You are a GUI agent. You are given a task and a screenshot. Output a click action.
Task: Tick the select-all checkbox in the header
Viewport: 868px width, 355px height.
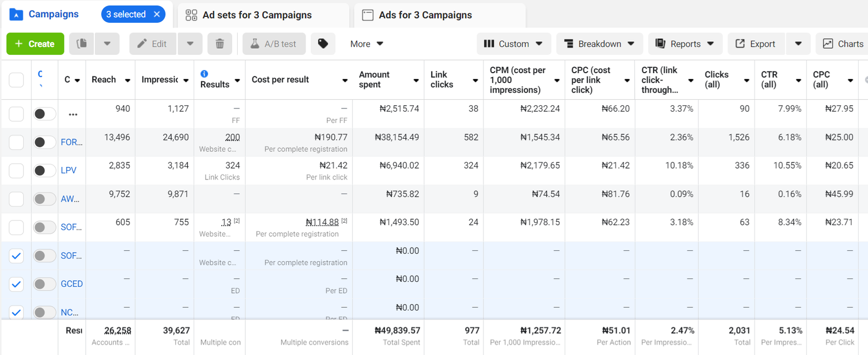tap(16, 80)
